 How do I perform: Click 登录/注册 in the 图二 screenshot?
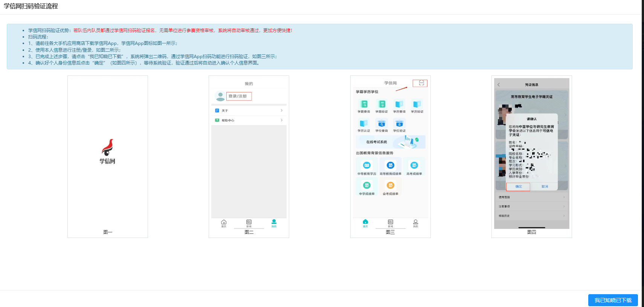point(239,96)
